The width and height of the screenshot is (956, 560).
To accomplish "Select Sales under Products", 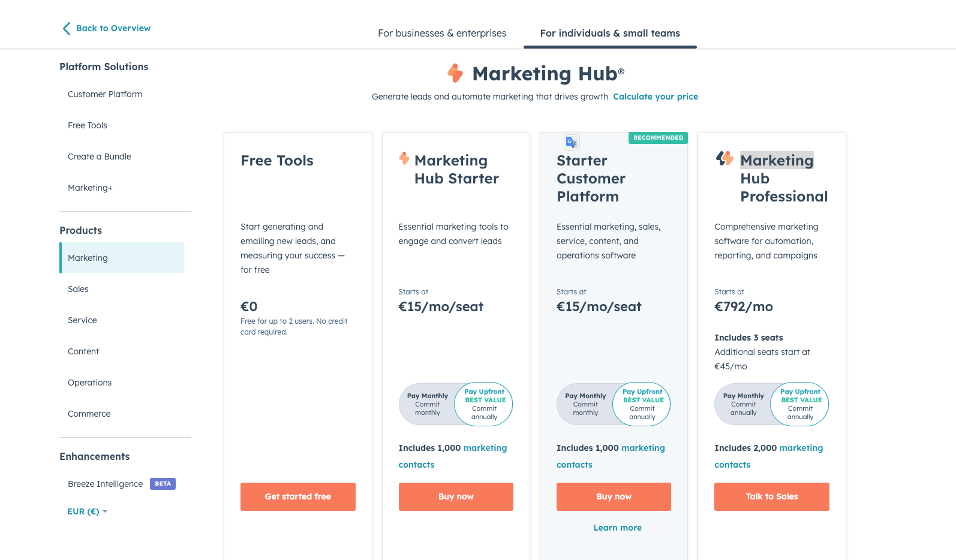I will 78,289.
